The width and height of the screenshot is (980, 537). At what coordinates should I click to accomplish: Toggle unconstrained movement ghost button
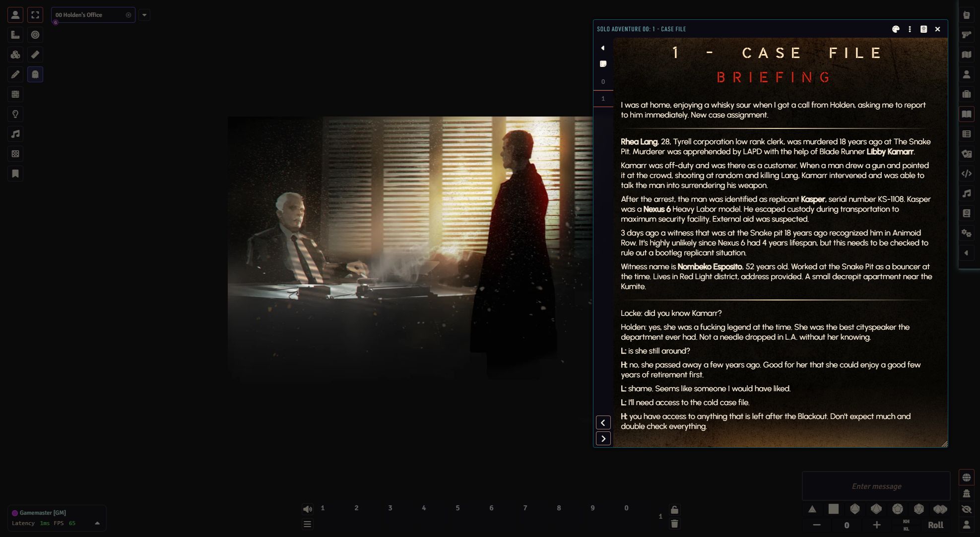(x=35, y=74)
